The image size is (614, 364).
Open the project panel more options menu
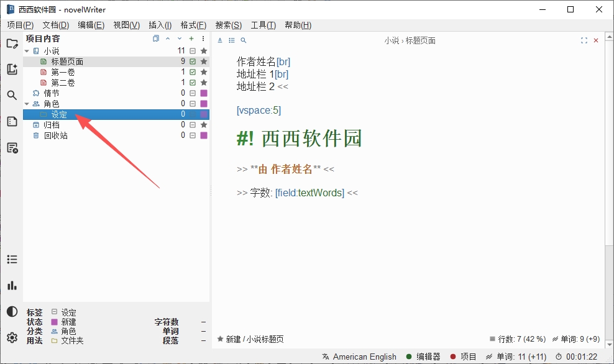(203, 39)
